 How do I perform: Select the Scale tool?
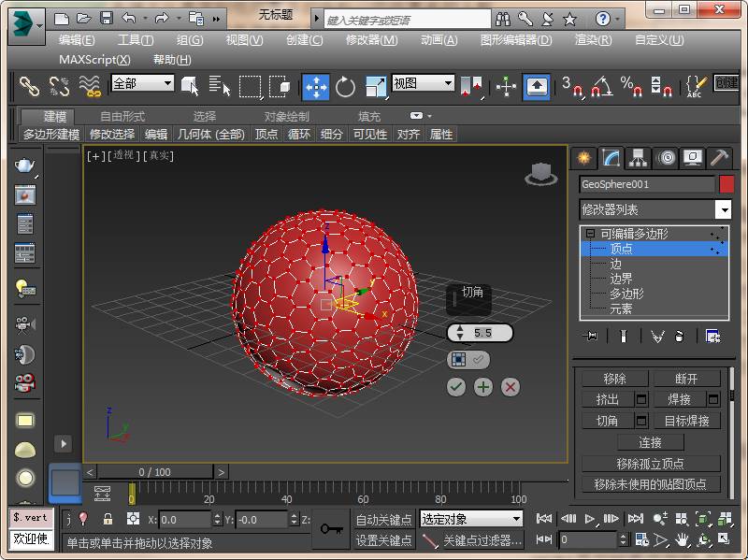click(376, 87)
